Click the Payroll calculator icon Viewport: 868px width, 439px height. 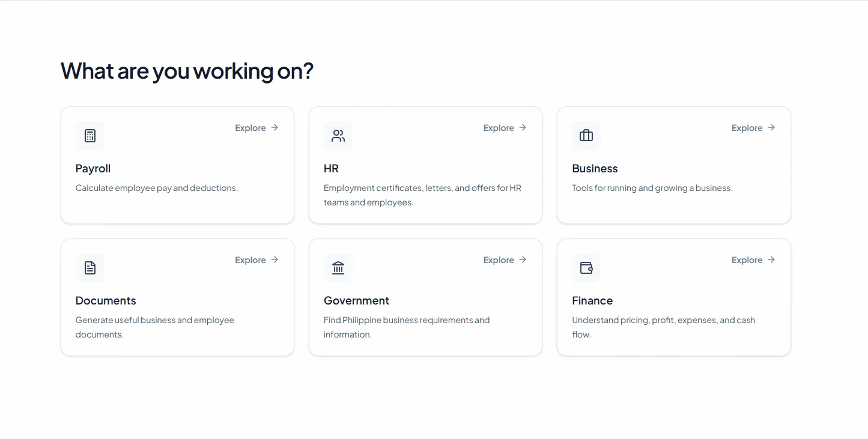tap(90, 136)
